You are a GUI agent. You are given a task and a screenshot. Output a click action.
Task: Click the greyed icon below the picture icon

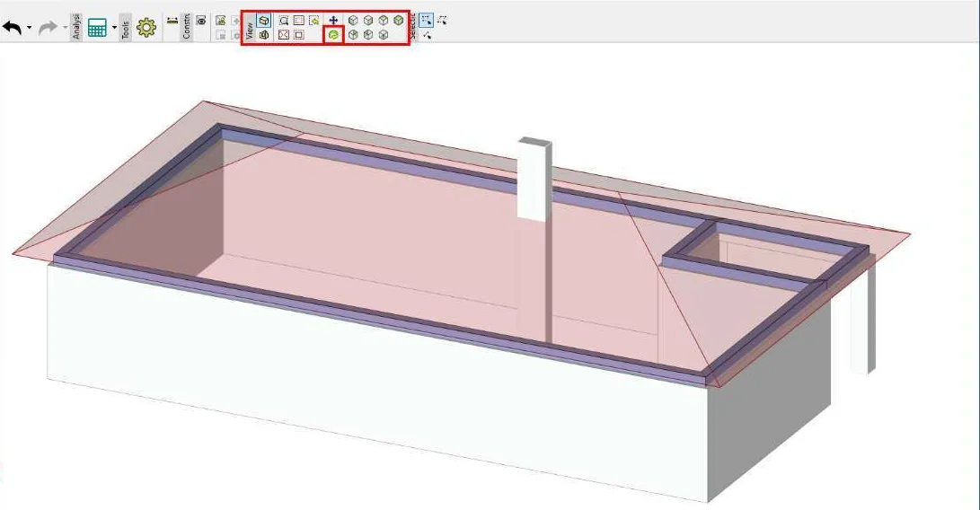(220, 35)
